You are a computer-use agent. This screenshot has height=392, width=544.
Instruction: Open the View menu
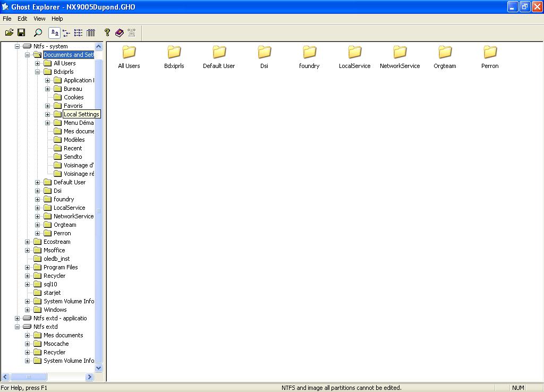pyautogui.click(x=39, y=19)
